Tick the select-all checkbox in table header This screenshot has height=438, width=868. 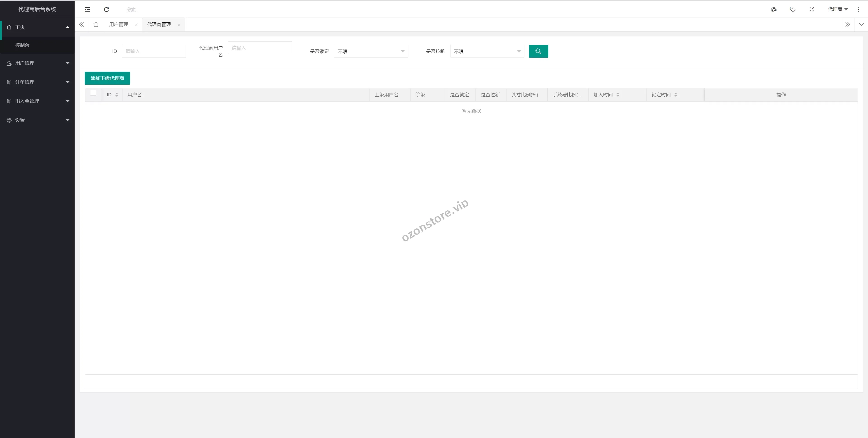(x=93, y=93)
